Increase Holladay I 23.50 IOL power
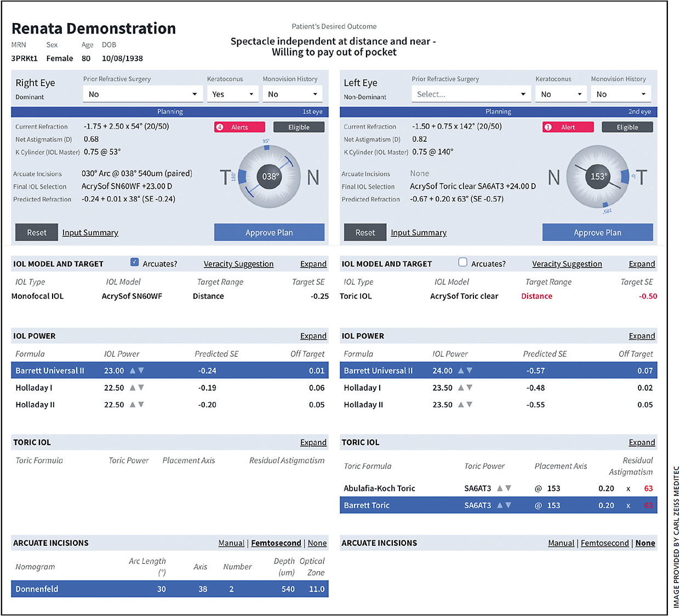 pos(461,387)
